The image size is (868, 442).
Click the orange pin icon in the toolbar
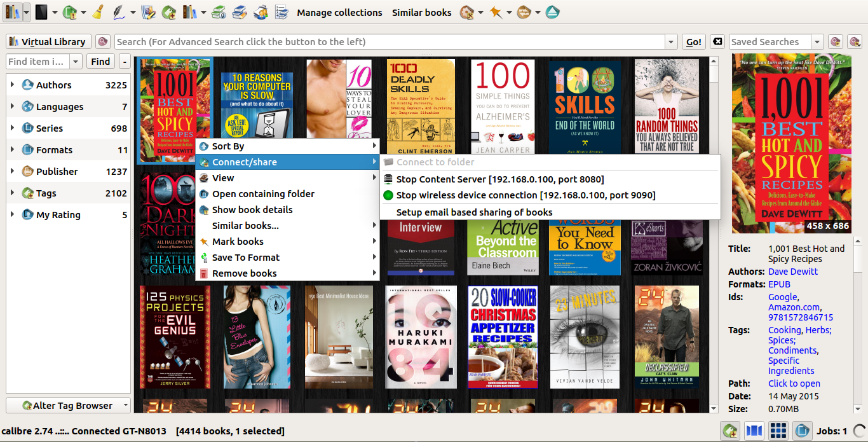coord(494,12)
